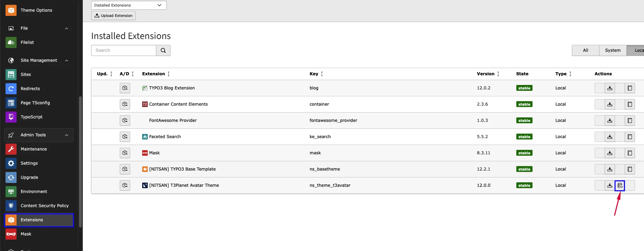
Task: Sort table by A/D column
Action: [127, 74]
